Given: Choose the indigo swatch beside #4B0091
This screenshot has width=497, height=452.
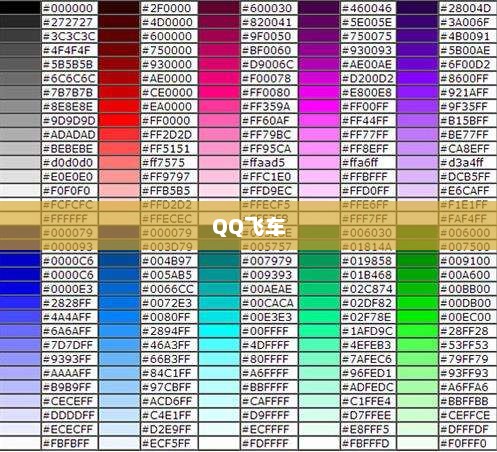Looking at the screenshot, I should pyautogui.click(x=417, y=36).
